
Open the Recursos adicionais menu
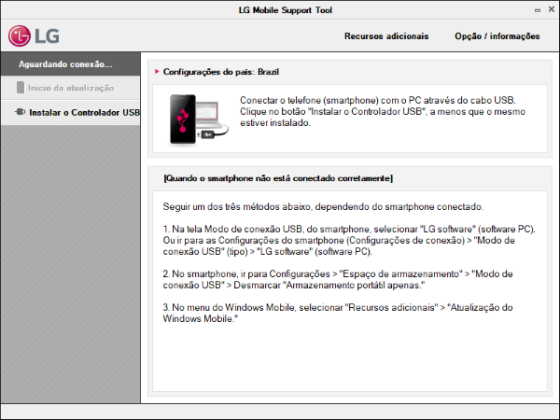386,36
